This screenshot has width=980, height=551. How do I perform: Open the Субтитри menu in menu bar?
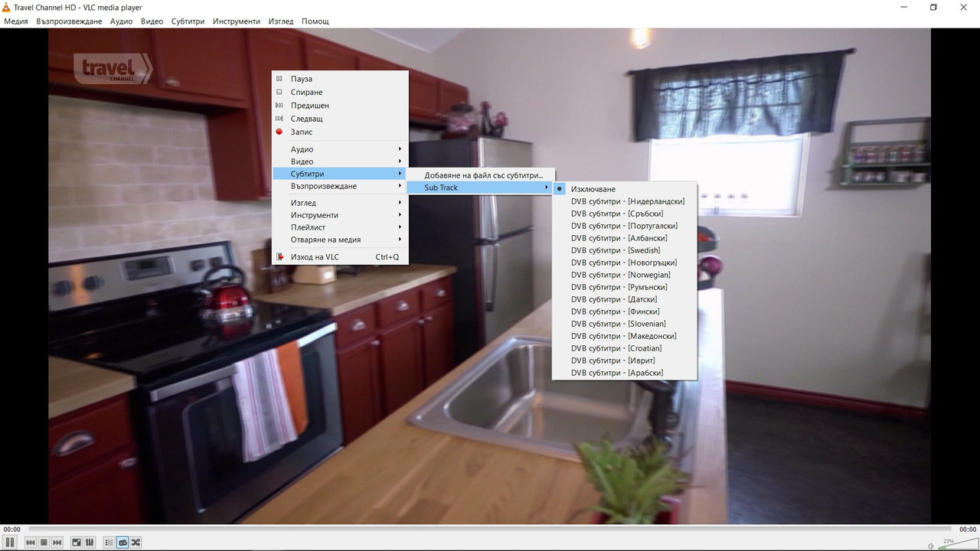188,21
